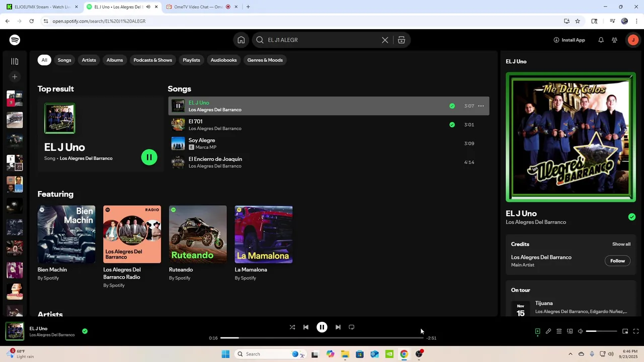Toggle liked checkmark on EL J Uno row
Screen dimensions: 644x362
click(x=452, y=106)
